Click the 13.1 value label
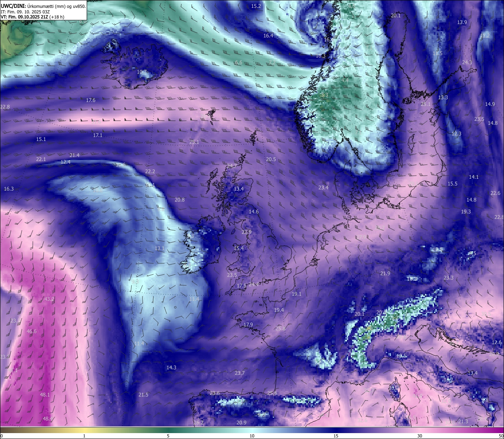This screenshot has height=439, width=504. (x=159, y=248)
